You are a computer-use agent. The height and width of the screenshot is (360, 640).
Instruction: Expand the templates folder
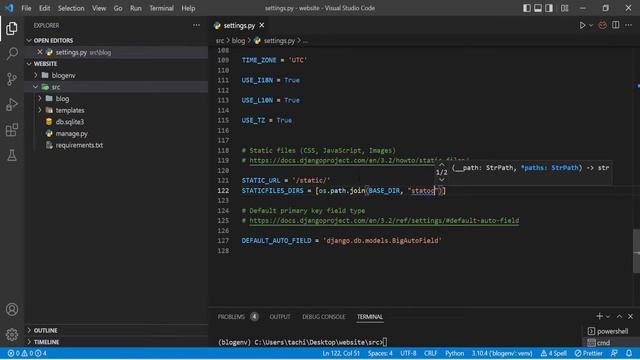tap(40, 110)
